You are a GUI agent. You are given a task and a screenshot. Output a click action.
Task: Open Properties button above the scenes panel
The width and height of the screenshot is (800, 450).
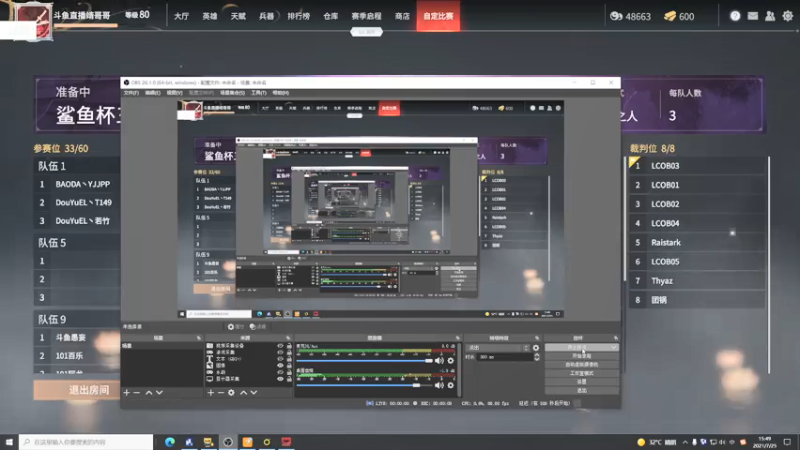click(x=236, y=327)
